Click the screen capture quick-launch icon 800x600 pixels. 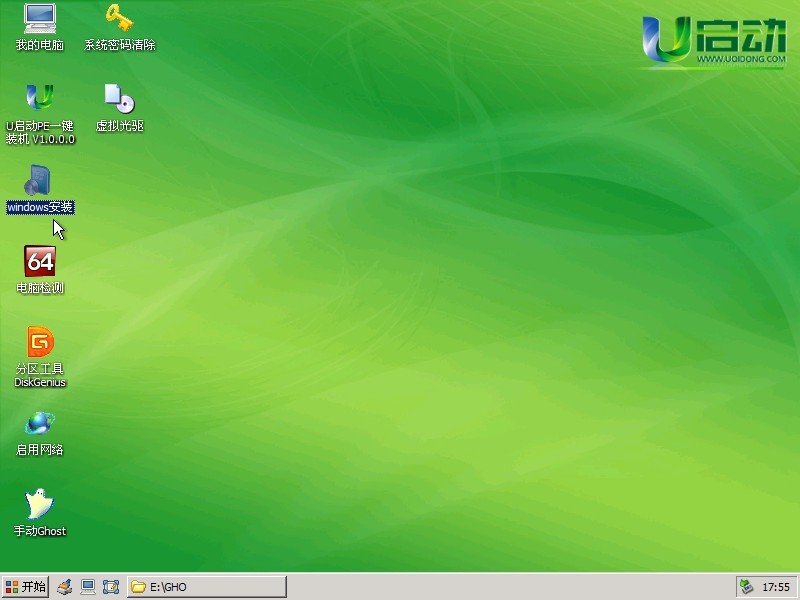111,587
